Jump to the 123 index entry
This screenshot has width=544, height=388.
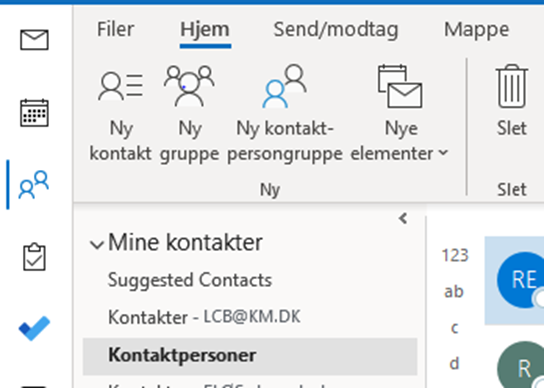pyautogui.click(x=455, y=255)
